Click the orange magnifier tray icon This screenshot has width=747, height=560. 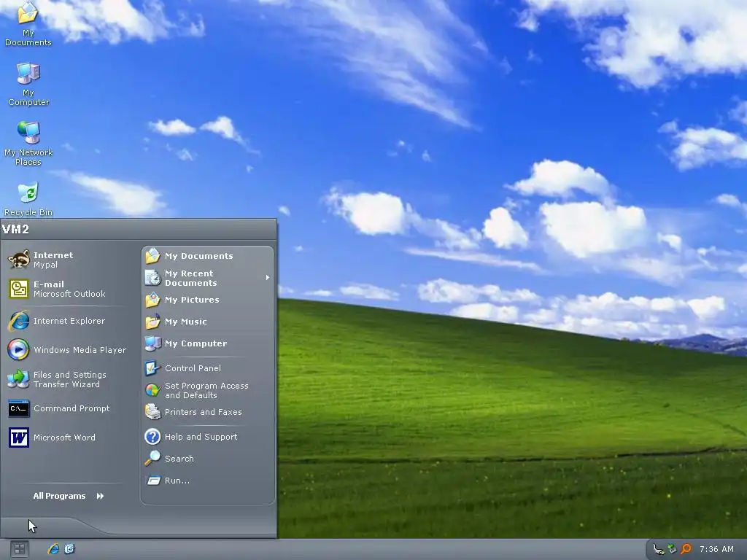click(x=686, y=549)
